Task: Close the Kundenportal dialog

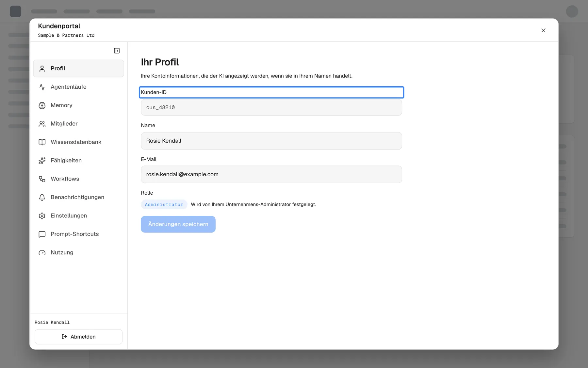Action: point(543,30)
